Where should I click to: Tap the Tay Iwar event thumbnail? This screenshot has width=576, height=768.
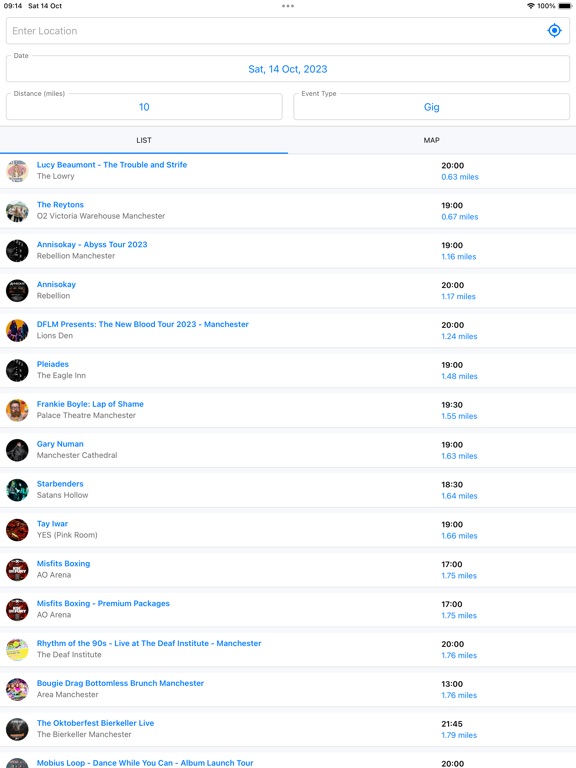(17, 530)
